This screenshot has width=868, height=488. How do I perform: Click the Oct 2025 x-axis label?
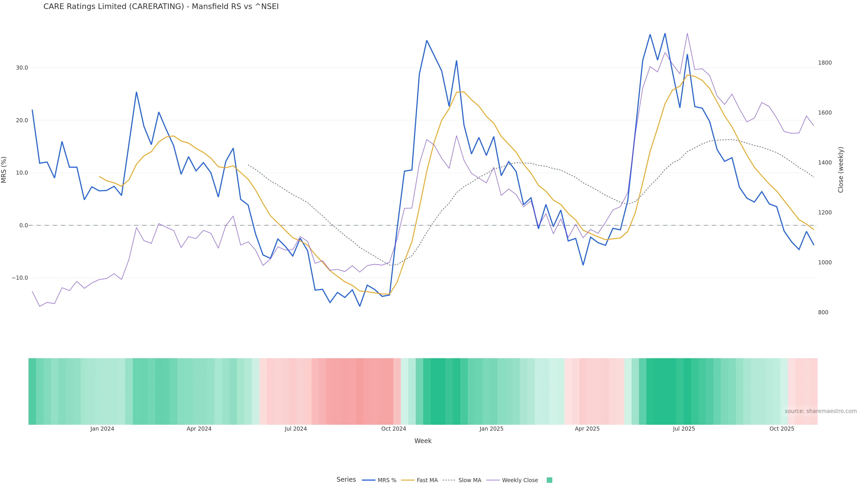(x=782, y=429)
